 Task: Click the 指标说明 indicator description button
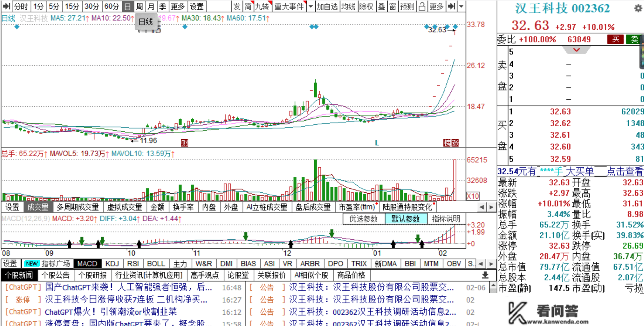[x=446, y=219]
